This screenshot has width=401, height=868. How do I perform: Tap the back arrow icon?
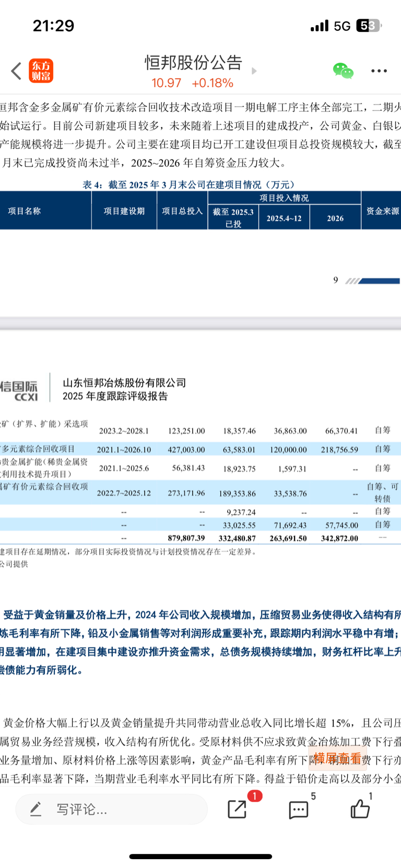point(16,71)
